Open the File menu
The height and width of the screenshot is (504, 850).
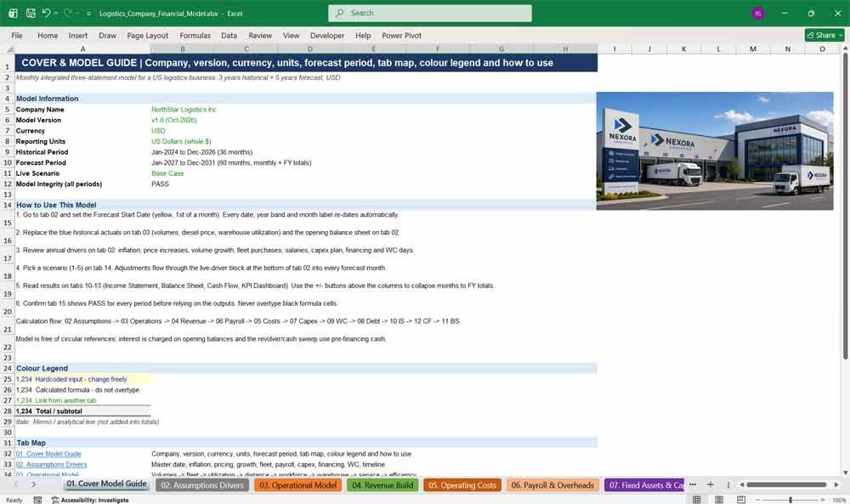(17, 35)
